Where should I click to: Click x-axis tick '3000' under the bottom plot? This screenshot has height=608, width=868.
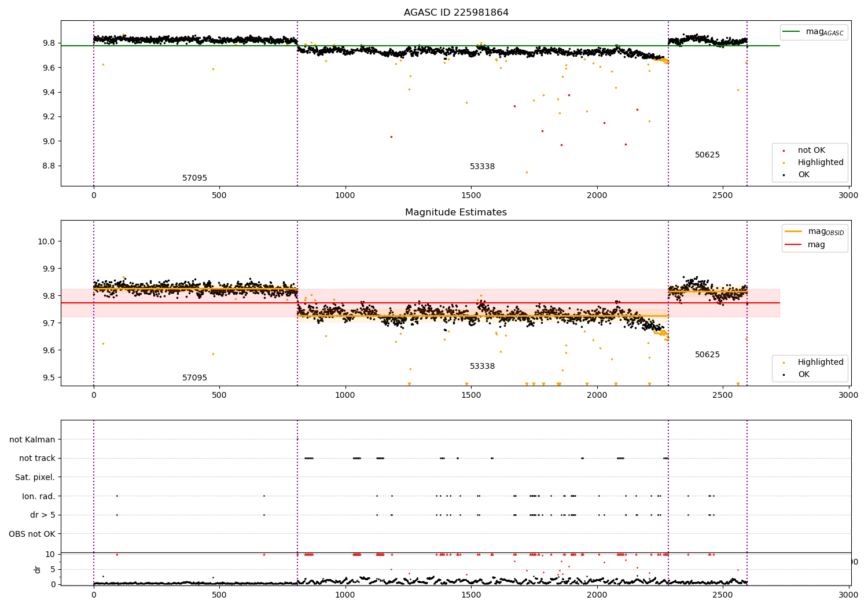(849, 595)
